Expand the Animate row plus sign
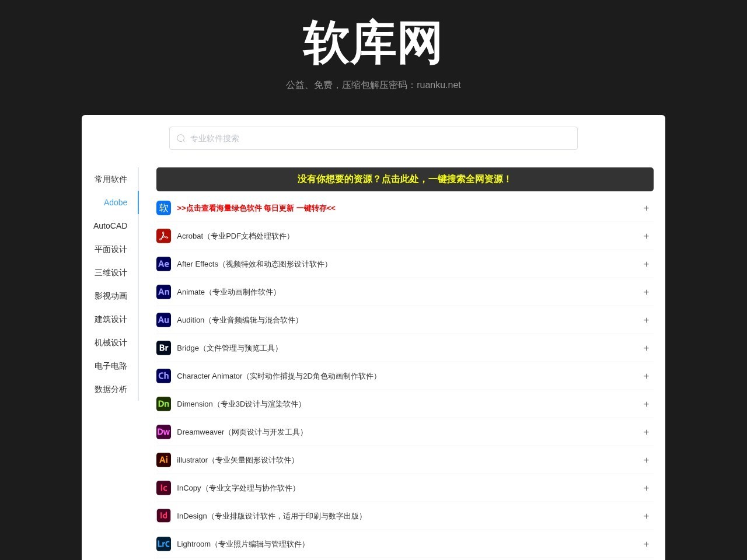Screen dimensions: 747x560 (x=646, y=292)
